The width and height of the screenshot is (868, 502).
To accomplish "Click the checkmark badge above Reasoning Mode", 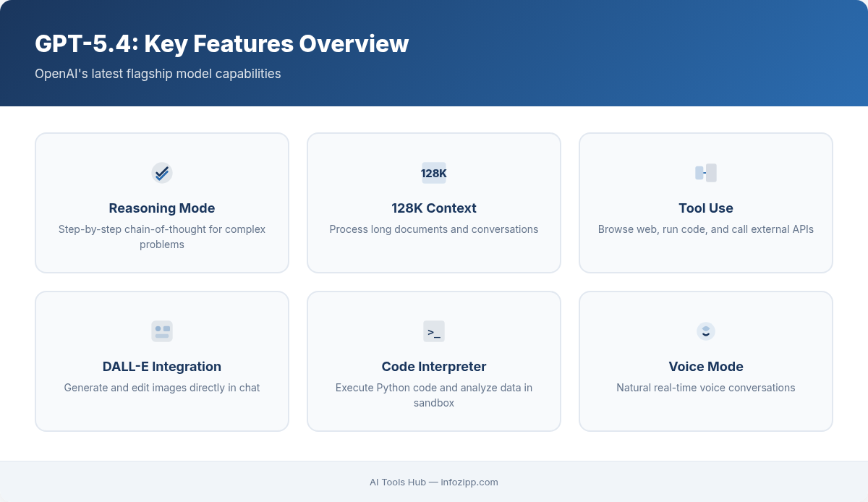I will [x=162, y=173].
